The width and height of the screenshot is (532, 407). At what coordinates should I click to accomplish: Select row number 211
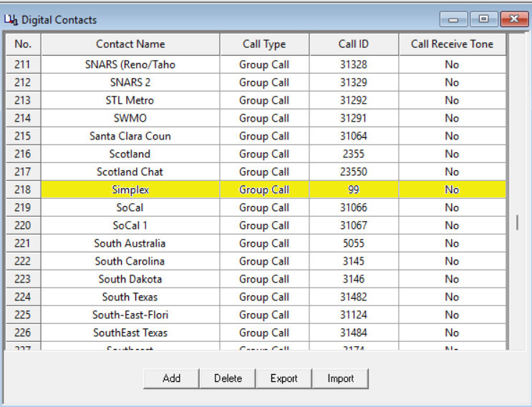point(23,64)
